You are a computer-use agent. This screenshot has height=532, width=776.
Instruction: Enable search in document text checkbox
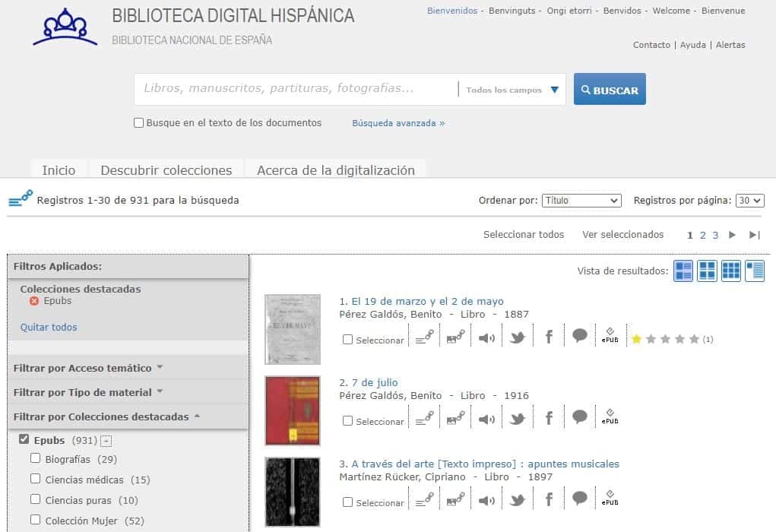click(x=138, y=122)
